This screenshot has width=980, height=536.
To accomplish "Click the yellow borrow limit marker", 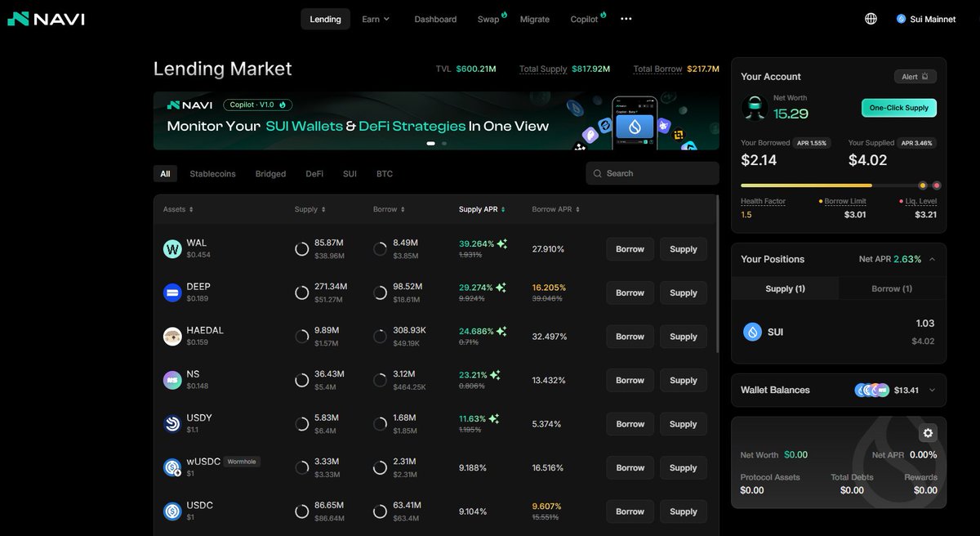I will (x=923, y=185).
